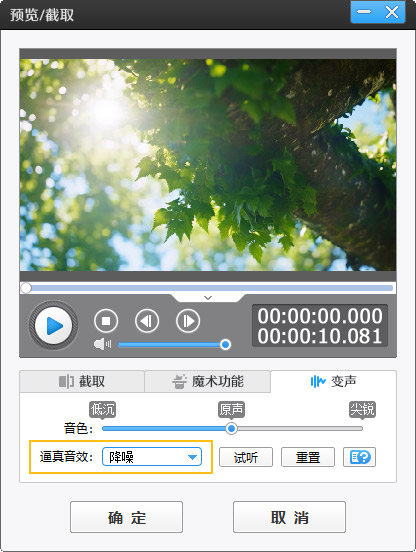Viewport: 416px width, 552px height.
Task: Confirm with the 确定 button
Action: point(126,517)
